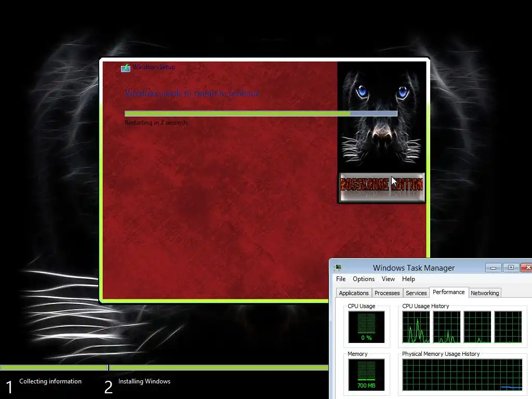
Task: Open the Options menu in Task Manager
Action: [363, 279]
